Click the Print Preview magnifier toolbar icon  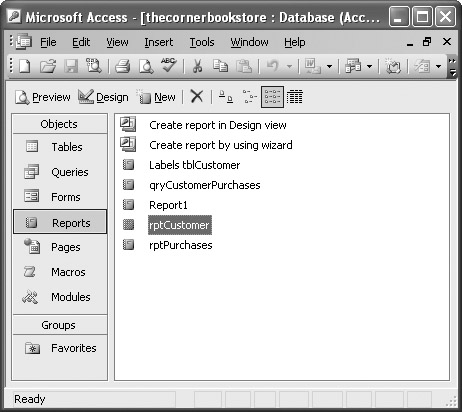(146, 66)
